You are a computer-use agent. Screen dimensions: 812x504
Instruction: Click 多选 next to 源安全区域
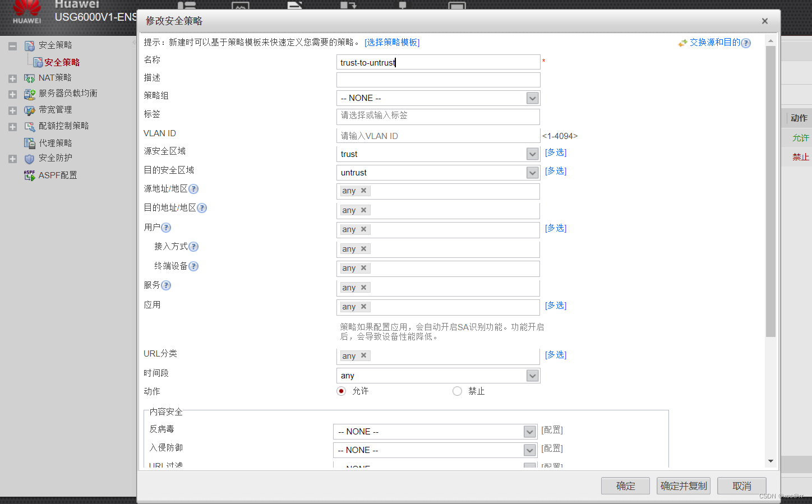click(x=556, y=152)
